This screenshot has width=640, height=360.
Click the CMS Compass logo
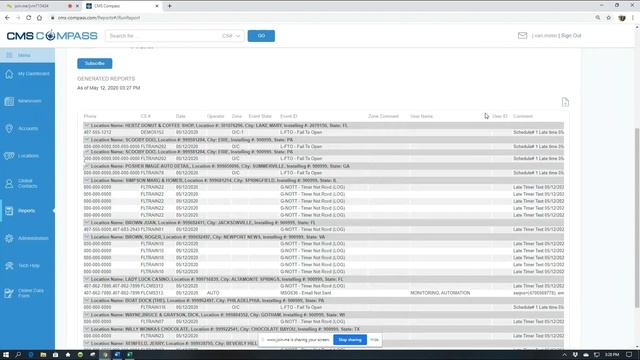(x=52, y=36)
